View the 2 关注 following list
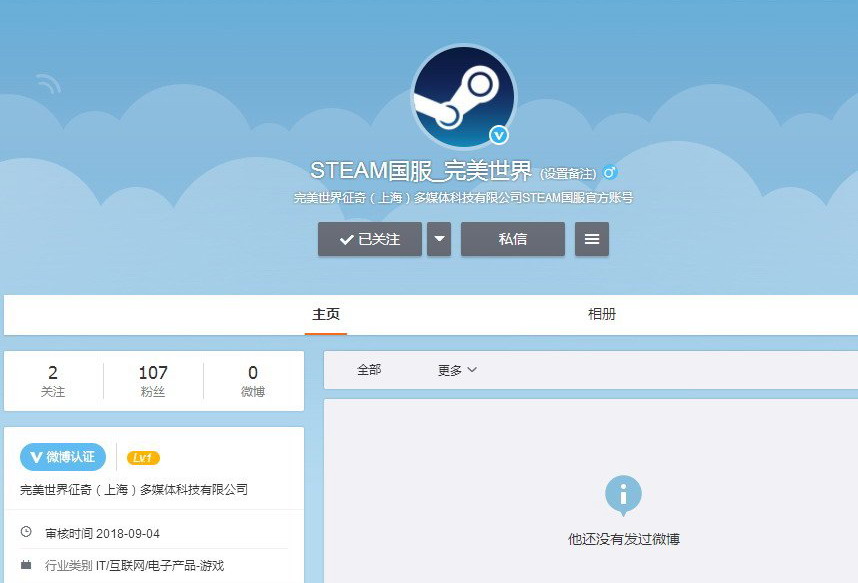This screenshot has height=583, width=858. tap(53, 381)
